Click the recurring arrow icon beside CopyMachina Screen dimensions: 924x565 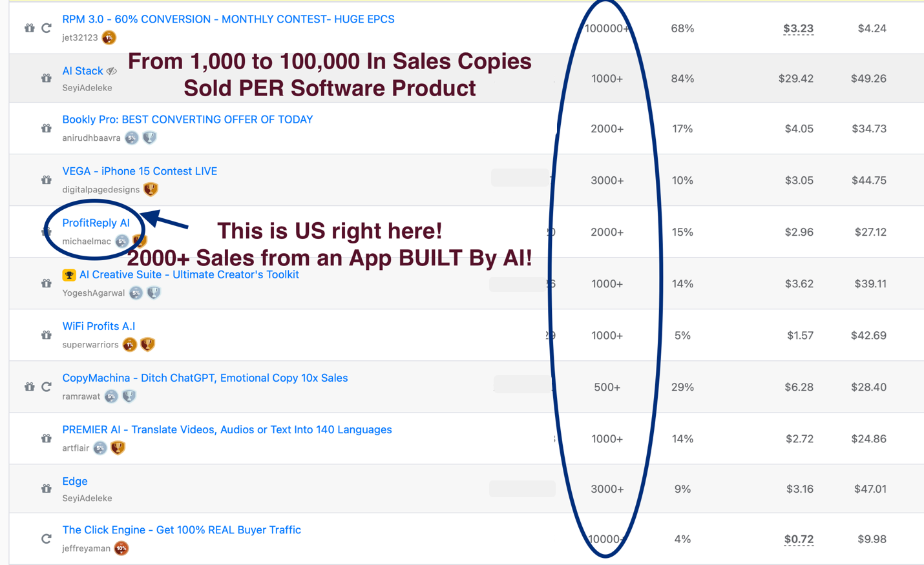coord(47,387)
